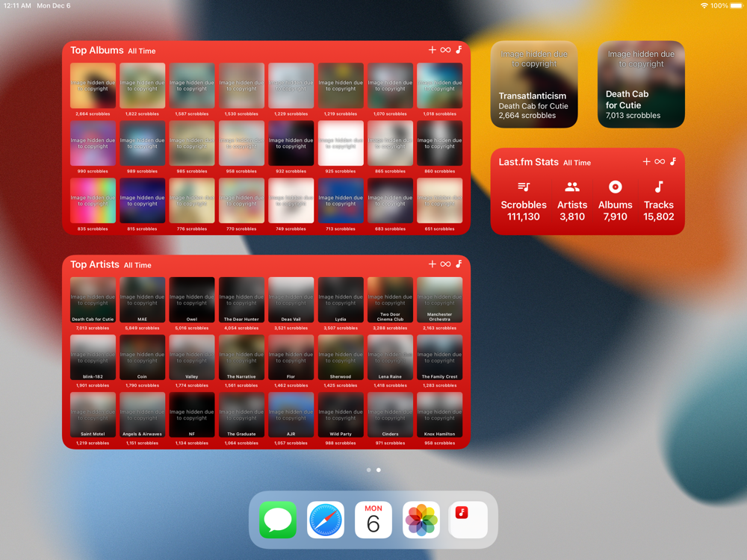The height and width of the screenshot is (560, 747).
Task: Tap the music note icon in Top Albums header
Action: pyautogui.click(x=459, y=49)
